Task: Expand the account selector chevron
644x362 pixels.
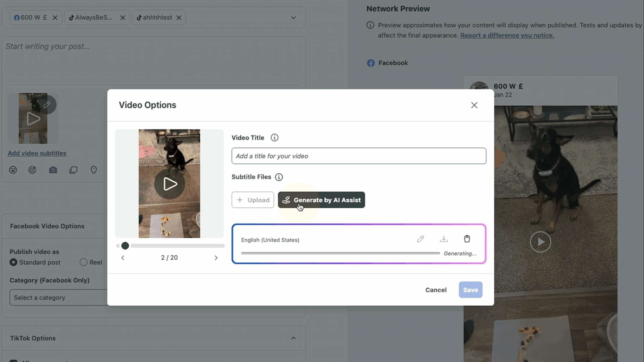Action: click(x=293, y=18)
